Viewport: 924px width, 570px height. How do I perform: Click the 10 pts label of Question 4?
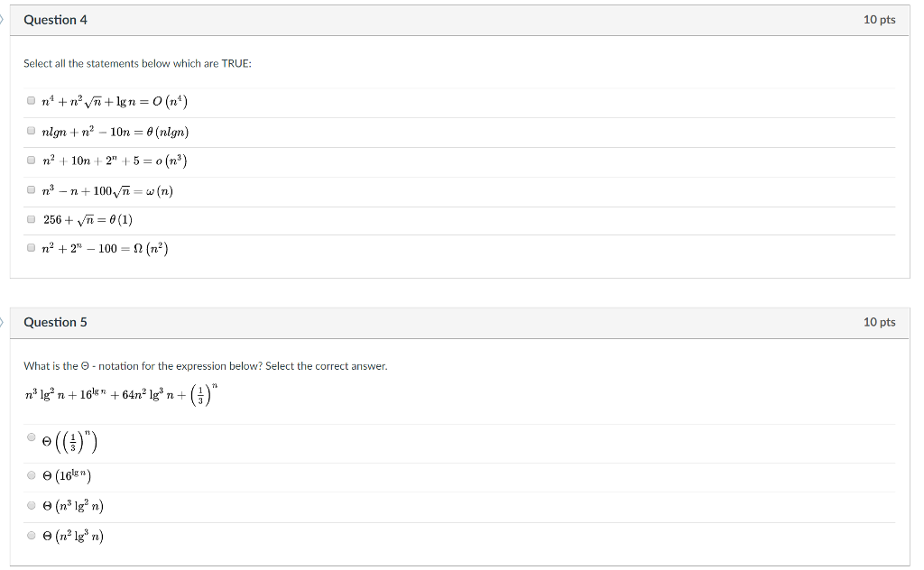tap(879, 20)
